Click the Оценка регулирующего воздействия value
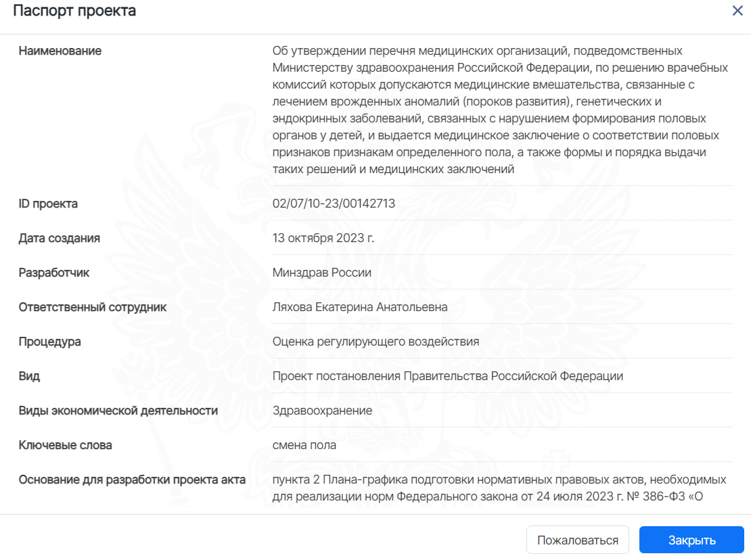The width and height of the screenshot is (751, 560). 376,342
